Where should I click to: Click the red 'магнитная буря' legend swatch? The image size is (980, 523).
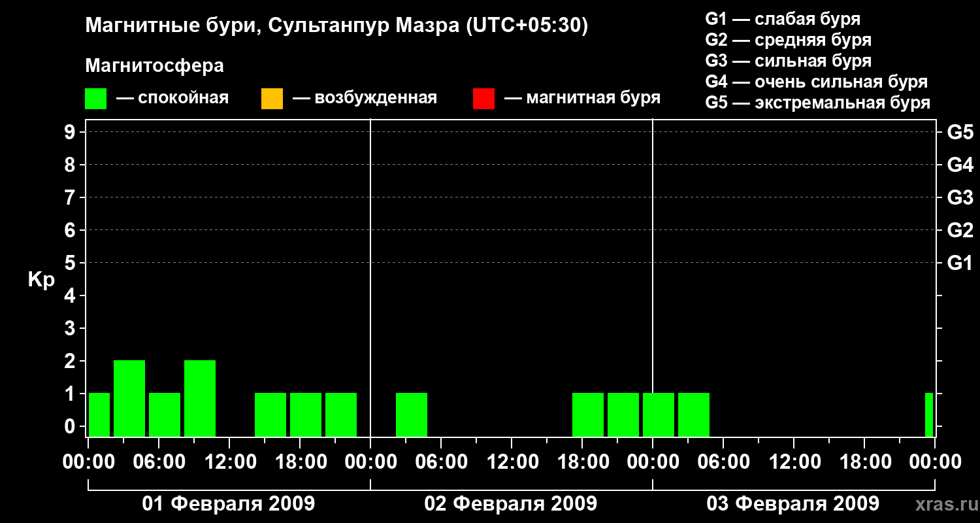[483, 99]
